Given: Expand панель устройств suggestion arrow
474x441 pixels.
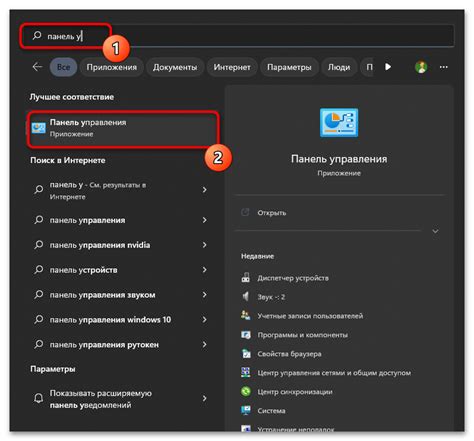Looking at the screenshot, I should point(204,270).
